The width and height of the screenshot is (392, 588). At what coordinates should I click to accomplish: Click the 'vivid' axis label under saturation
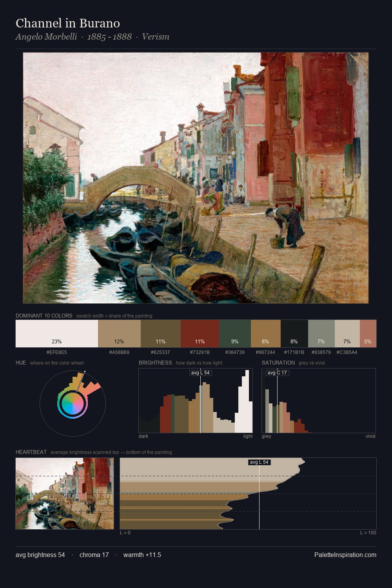(x=370, y=436)
